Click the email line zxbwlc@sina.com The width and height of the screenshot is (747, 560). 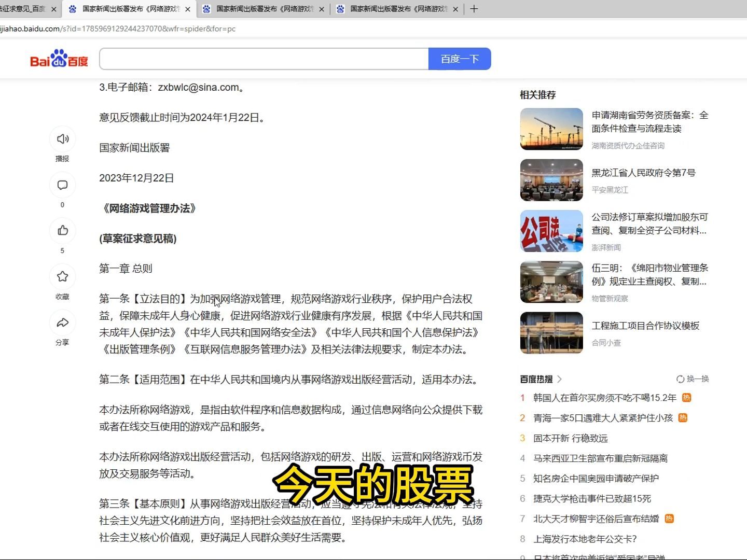[x=172, y=87]
